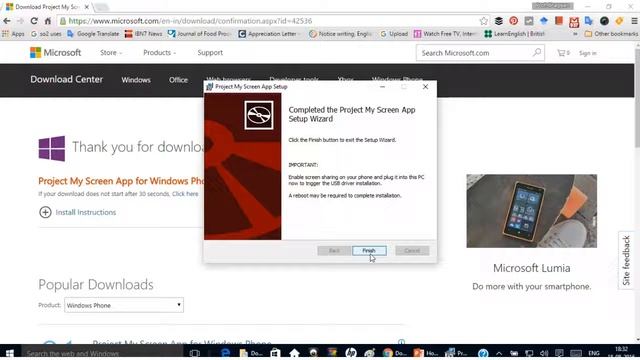Click the Finish button in setup wizard

click(x=369, y=251)
